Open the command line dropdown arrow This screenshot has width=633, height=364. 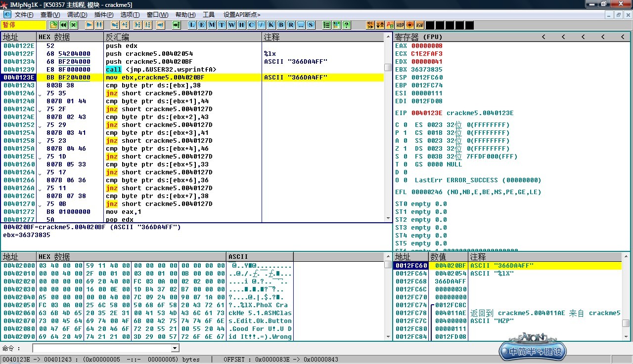[x=175, y=349]
